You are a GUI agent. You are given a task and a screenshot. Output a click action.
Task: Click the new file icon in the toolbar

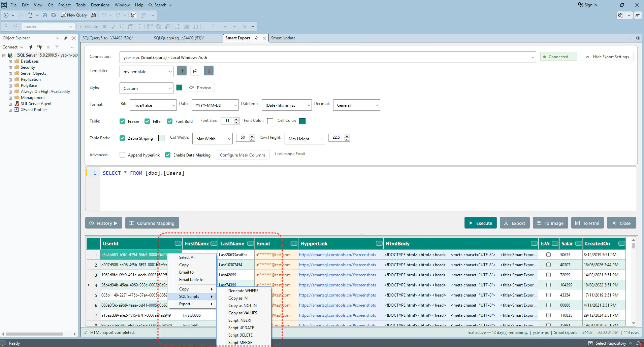[x=30, y=15]
